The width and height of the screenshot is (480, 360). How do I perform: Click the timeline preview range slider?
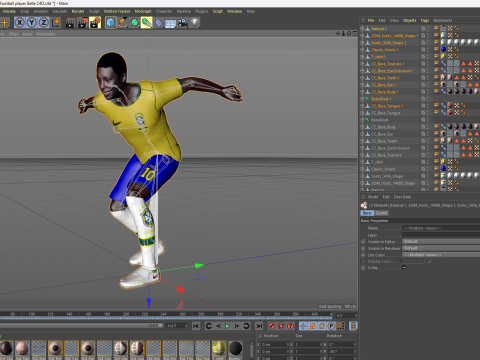(82, 325)
